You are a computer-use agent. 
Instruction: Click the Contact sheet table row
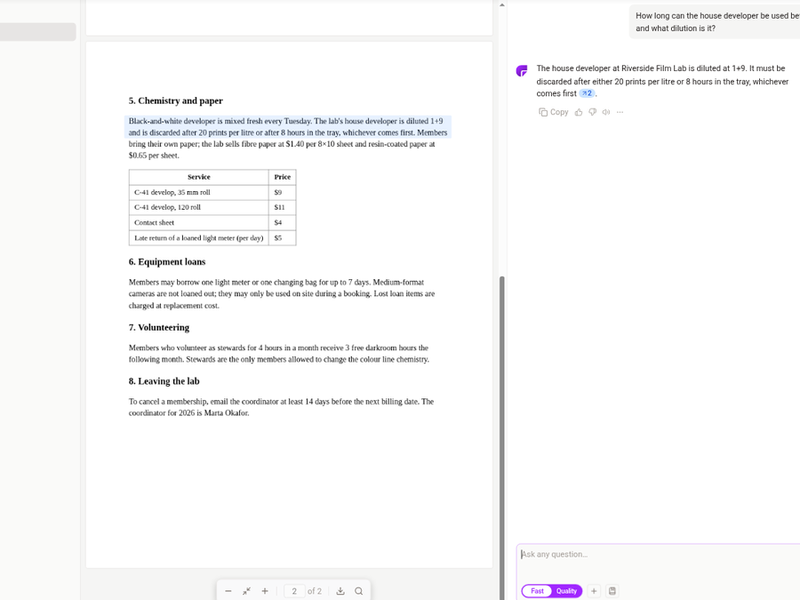click(x=212, y=222)
